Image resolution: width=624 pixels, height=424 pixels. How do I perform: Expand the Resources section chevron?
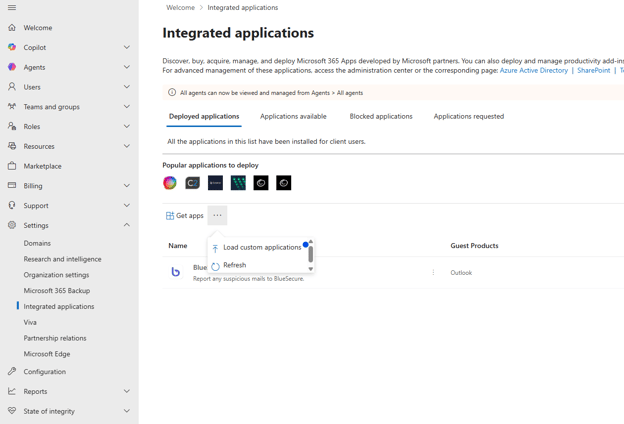point(127,146)
